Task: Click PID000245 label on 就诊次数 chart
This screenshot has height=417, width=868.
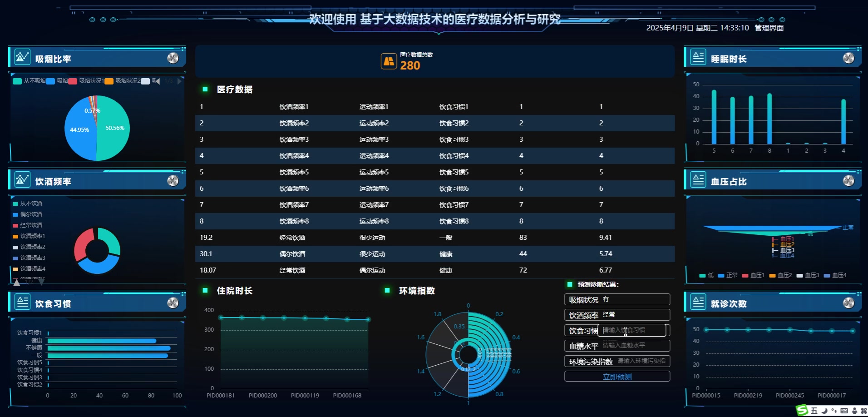Action: pos(790,396)
